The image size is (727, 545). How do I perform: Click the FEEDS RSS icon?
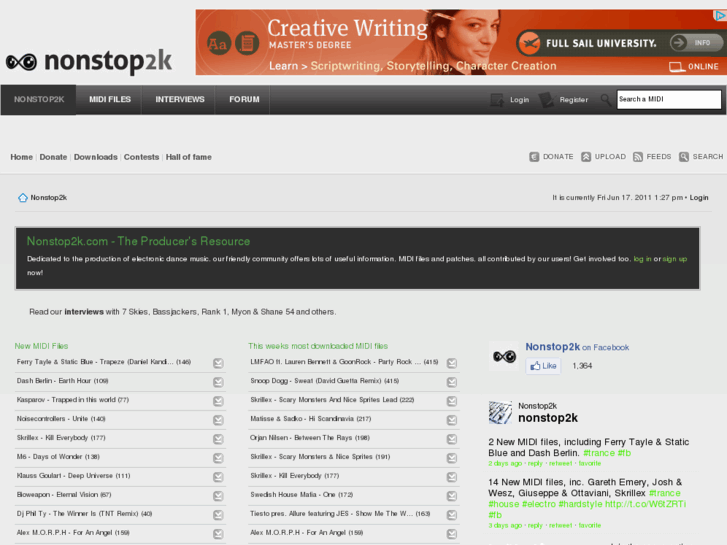638,157
